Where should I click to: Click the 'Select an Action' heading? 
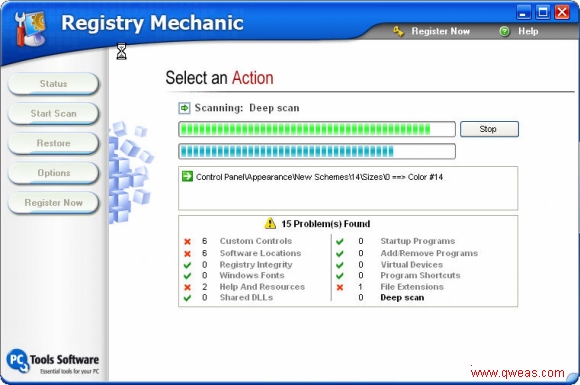pos(219,78)
